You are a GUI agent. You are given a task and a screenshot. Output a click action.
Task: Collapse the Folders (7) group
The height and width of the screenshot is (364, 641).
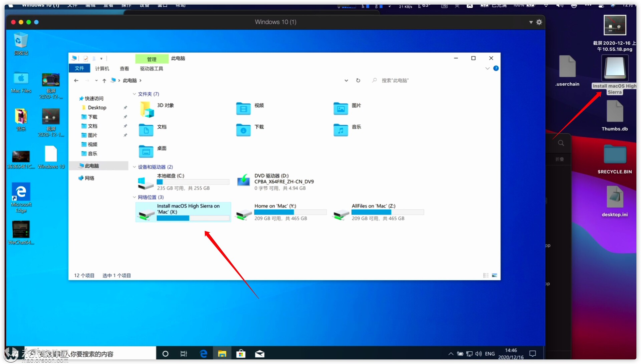pos(134,94)
